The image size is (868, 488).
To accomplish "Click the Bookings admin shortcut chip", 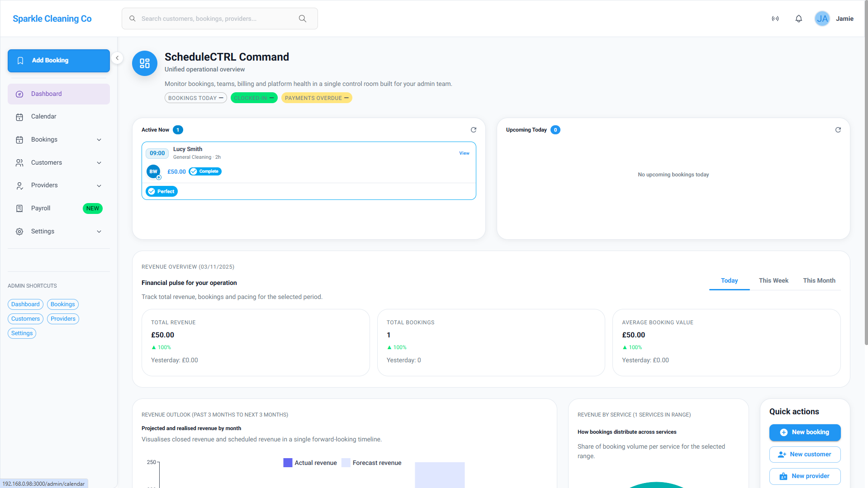I will [x=63, y=304].
